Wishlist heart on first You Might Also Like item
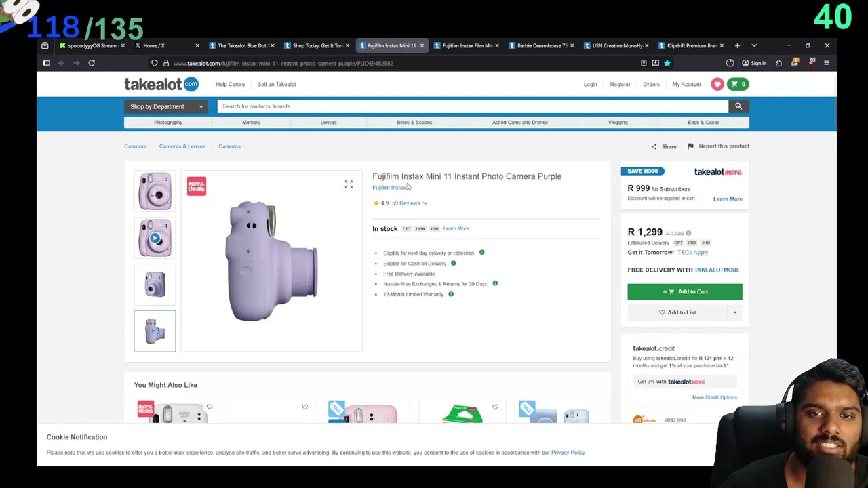 [x=210, y=407]
